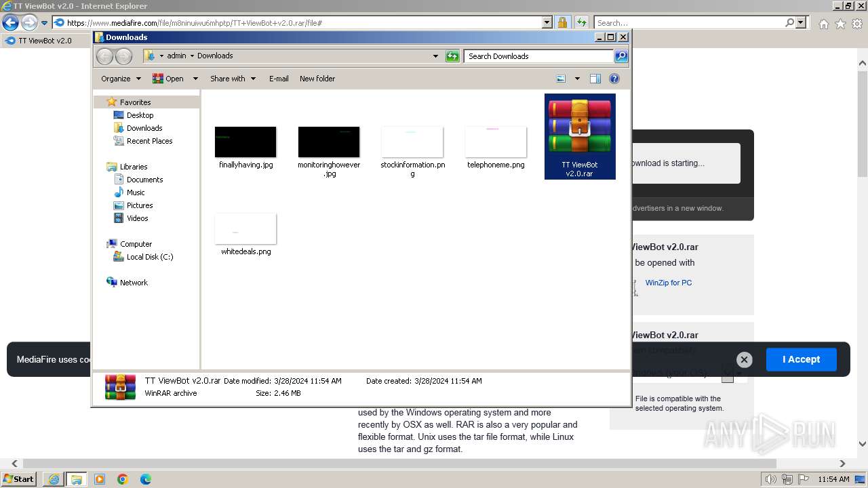Click the horizontal scrollbar right arrow
The height and width of the screenshot is (488, 868).
(x=843, y=464)
